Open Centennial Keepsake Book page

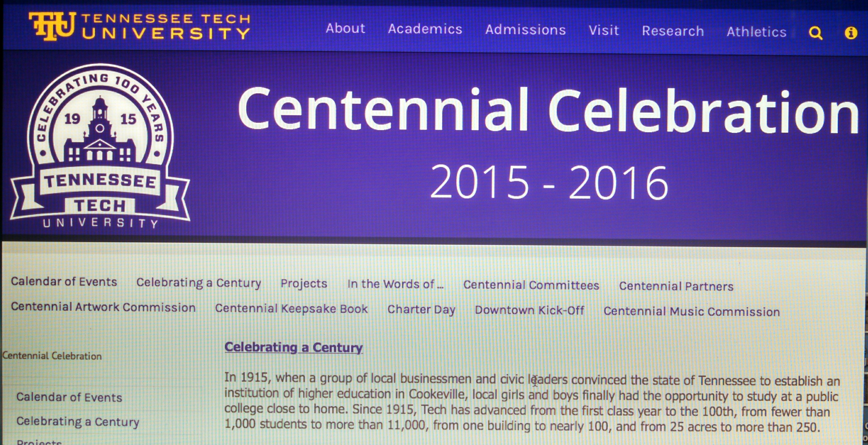[x=291, y=309]
